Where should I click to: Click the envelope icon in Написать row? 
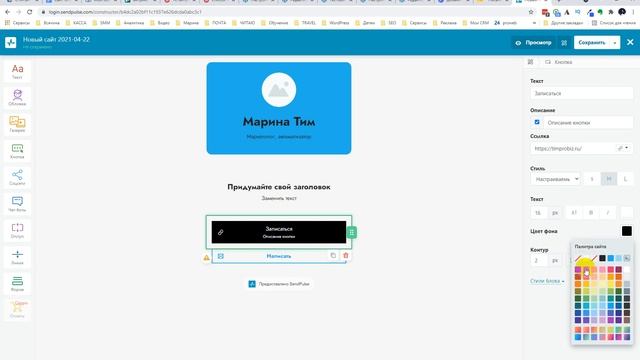click(221, 256)
